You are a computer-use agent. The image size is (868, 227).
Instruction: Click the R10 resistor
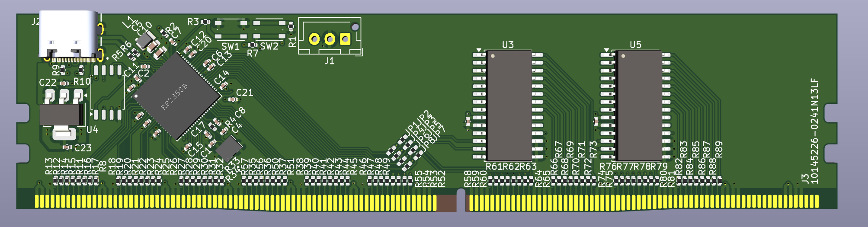pyautogui.click(x=80, y=70)
